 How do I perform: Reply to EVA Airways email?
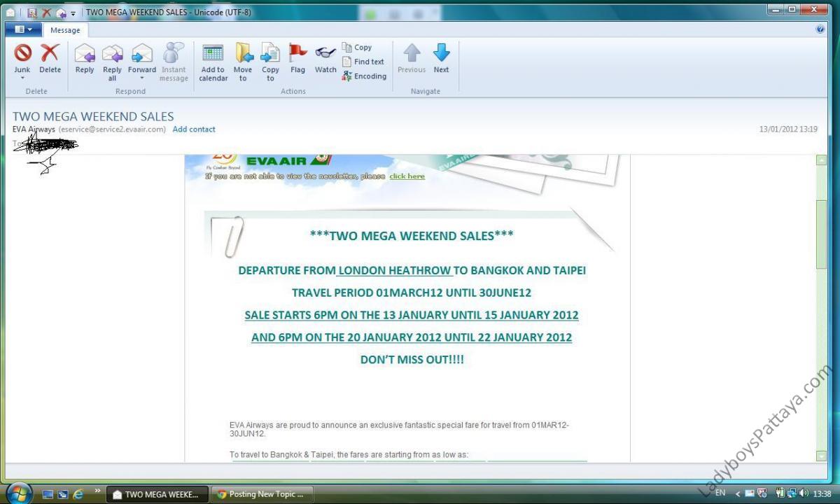(x=85, y=58)
